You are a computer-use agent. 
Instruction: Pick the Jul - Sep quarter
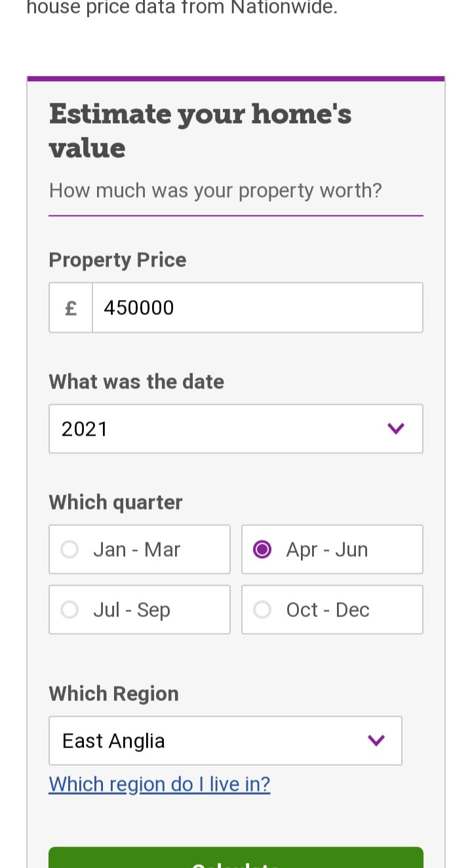pyautogui.click(x=139, y=609)
